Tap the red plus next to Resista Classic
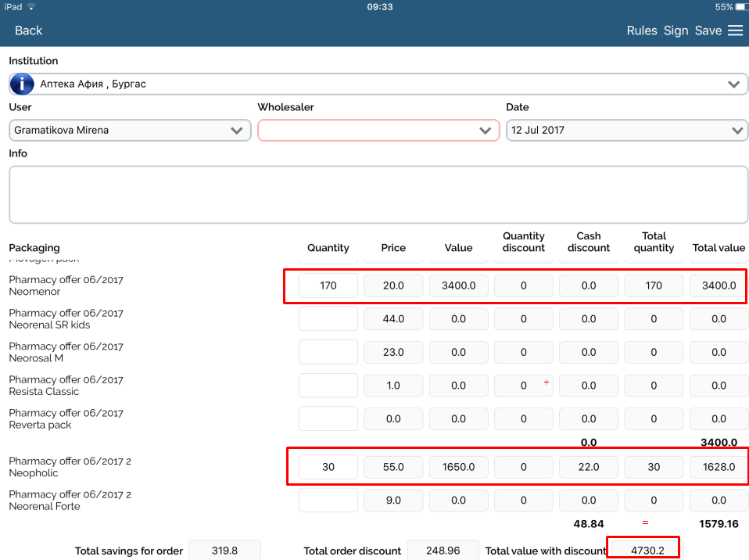 pyautogui.click(x=546, y=382)
